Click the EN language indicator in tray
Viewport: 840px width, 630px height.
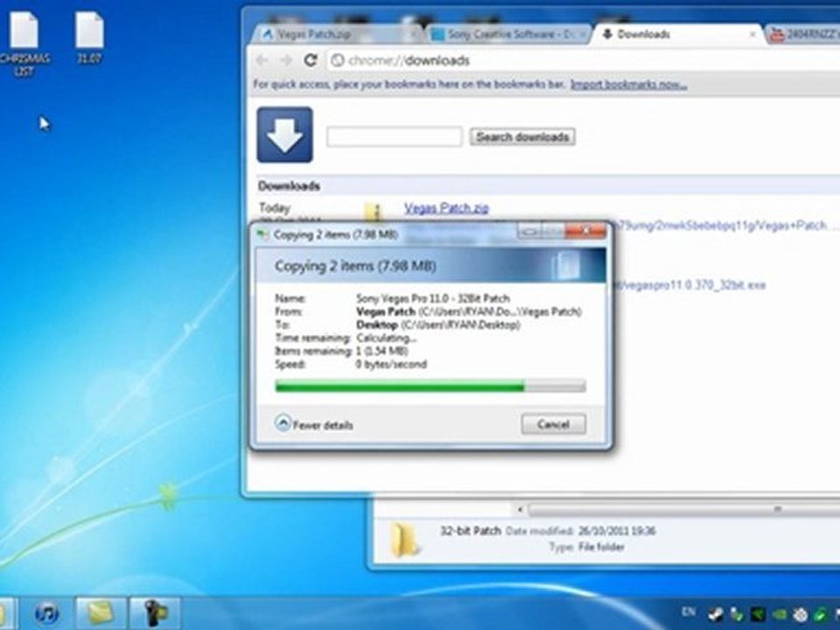point(689,612)
